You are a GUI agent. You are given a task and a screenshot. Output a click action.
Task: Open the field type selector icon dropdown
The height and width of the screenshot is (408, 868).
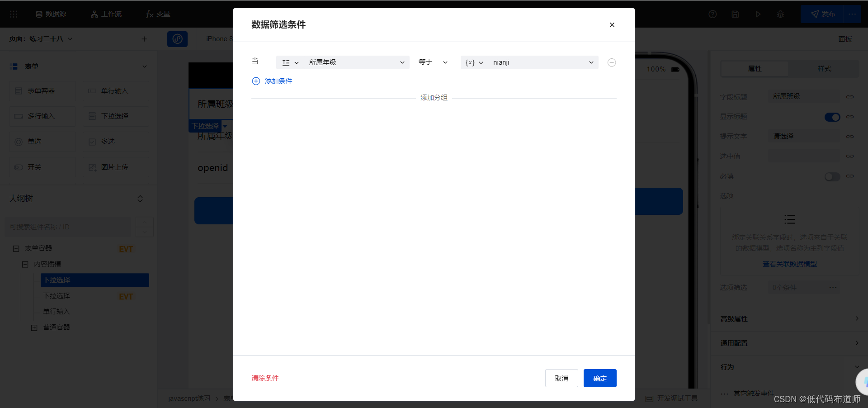(290, 62)
